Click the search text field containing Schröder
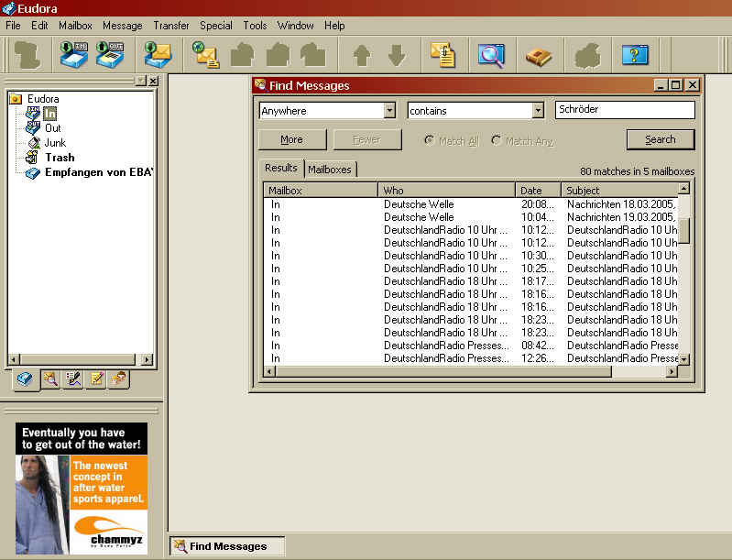 [625, 110]
